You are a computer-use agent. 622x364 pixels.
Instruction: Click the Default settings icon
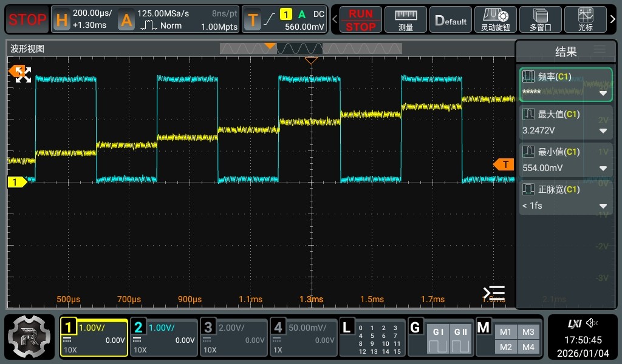tap(451, 19)
